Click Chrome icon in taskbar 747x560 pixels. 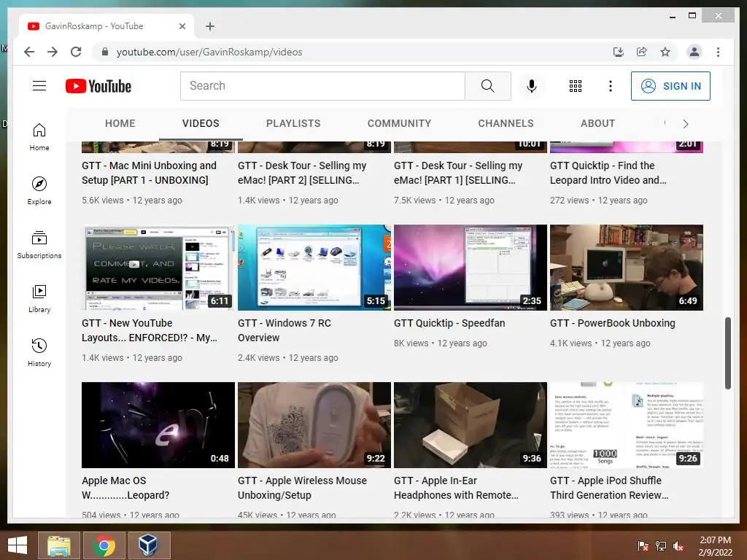104,545
